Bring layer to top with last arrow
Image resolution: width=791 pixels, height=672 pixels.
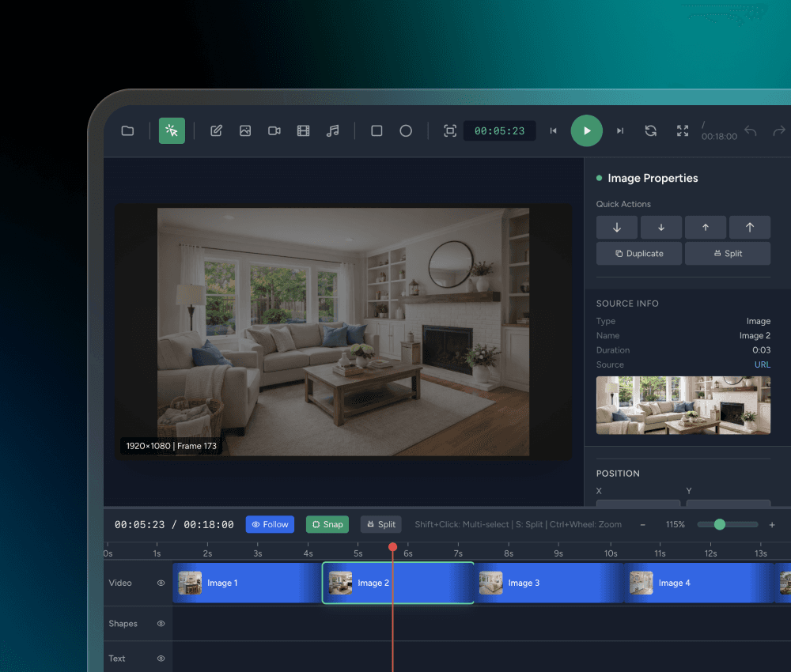[750, 228]
